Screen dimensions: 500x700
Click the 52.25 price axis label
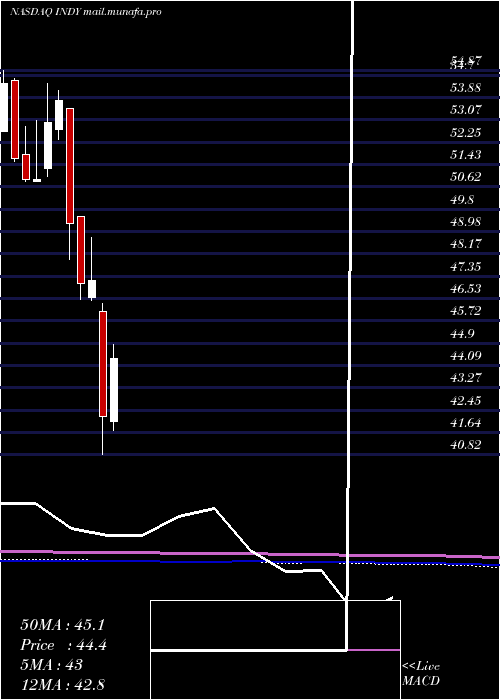pyautogui.click(x=466, y=133)
